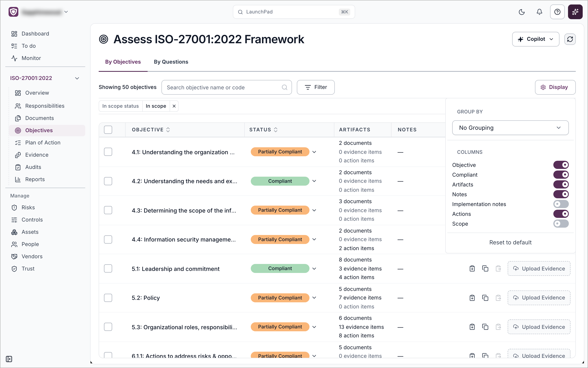Switch to the By Questions tab
Screen dimensions: 588x368
pyautogui.click(x=171, y=62)
